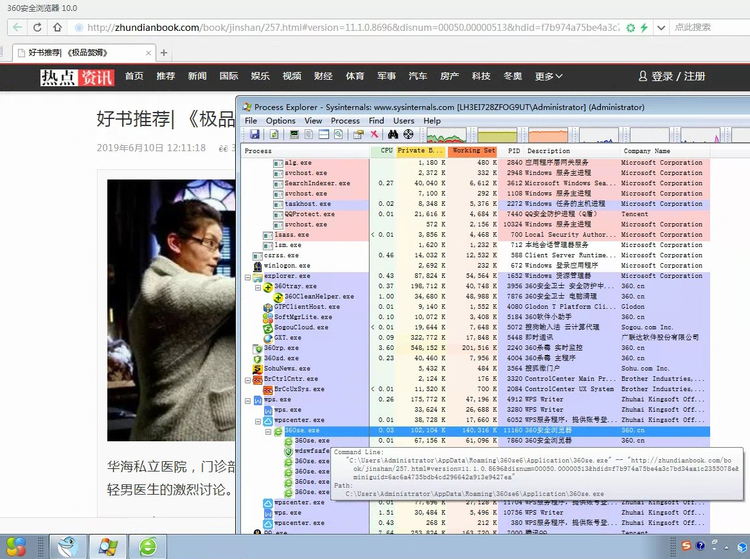Open the Users menu
The width and height of the screenshot is (750, 559).
(x=404, y=121)
